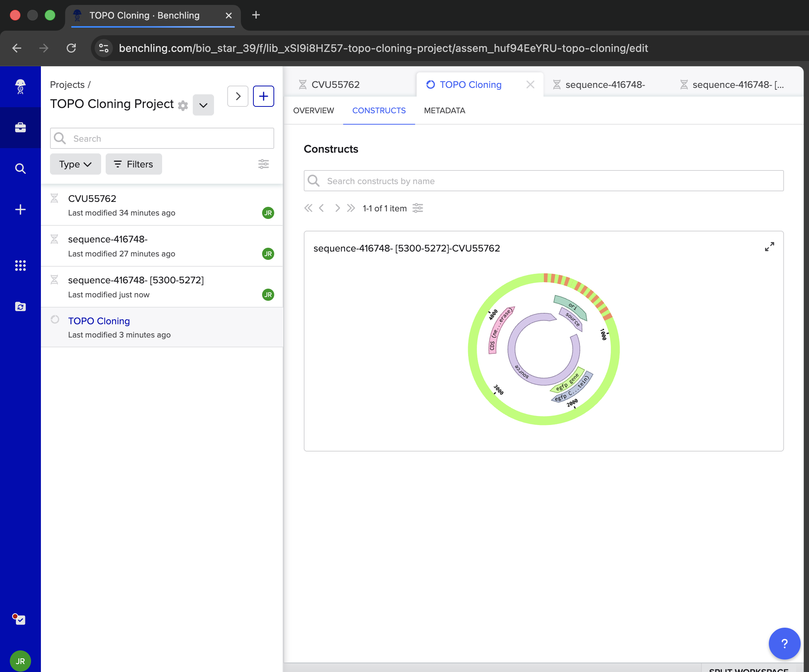Open the Type filter dropdown
809x672 pixels.
(75, 164)
